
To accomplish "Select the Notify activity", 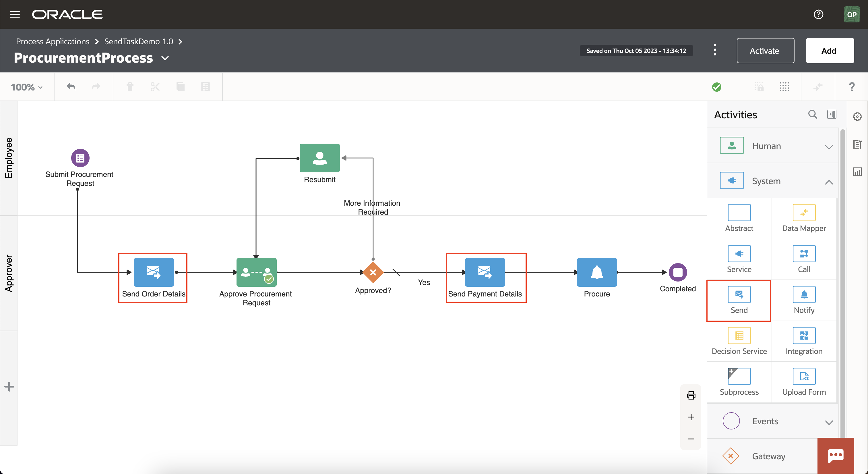I will tap(804, 300).
